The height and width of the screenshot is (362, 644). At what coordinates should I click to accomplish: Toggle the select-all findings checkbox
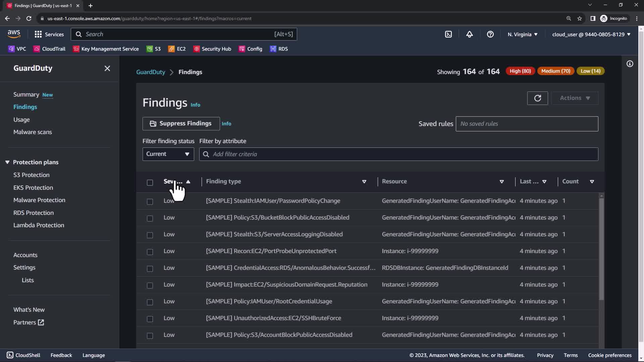point(150,182)
